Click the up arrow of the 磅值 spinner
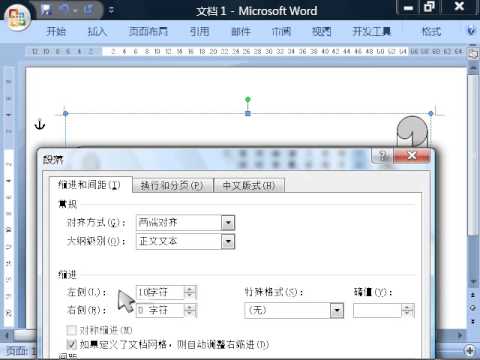480x360 pixels. coord(408,307)
